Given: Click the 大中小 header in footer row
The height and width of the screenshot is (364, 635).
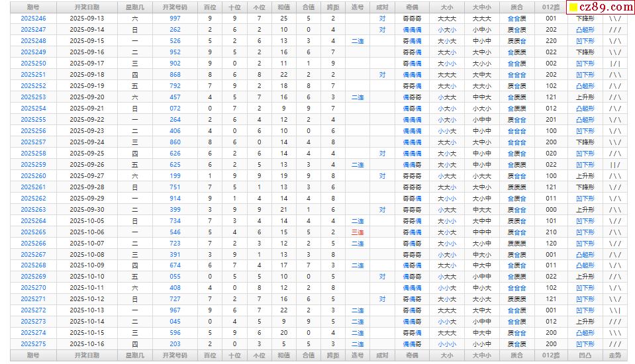Looking at the screenshot, I should [481, 356].
